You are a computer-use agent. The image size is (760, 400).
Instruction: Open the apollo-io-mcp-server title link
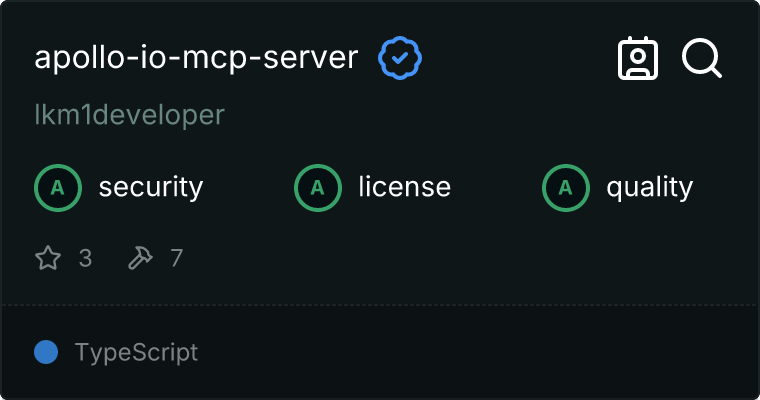coord(196,57)
